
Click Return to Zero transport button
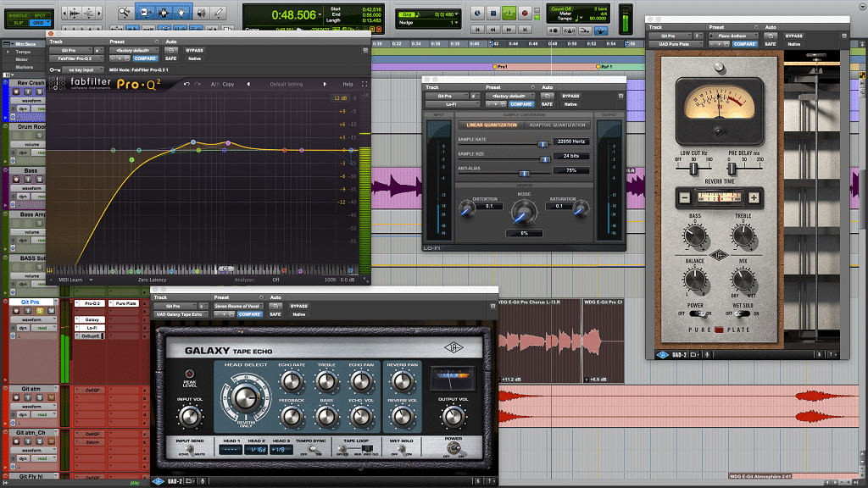tap(477, 30)
